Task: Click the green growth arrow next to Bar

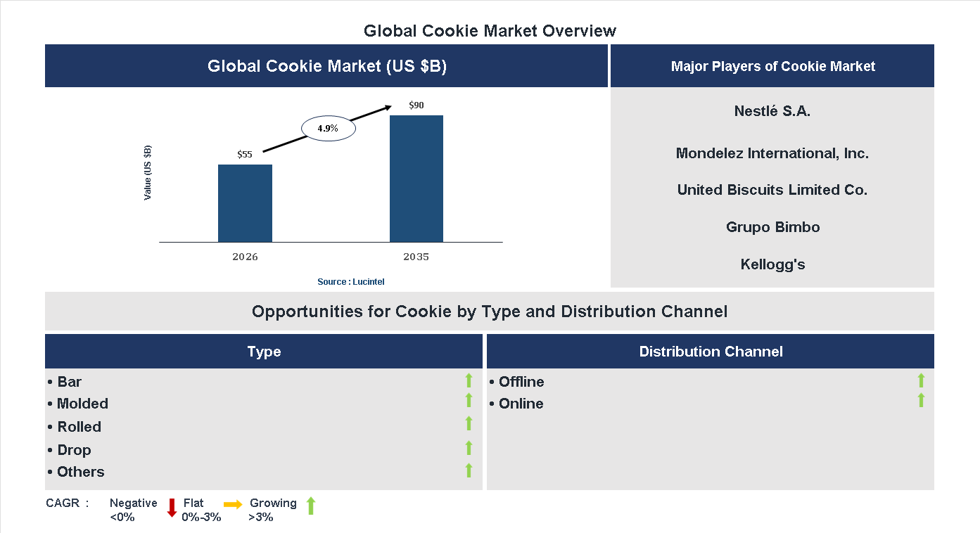Action: tap(469, 380)
